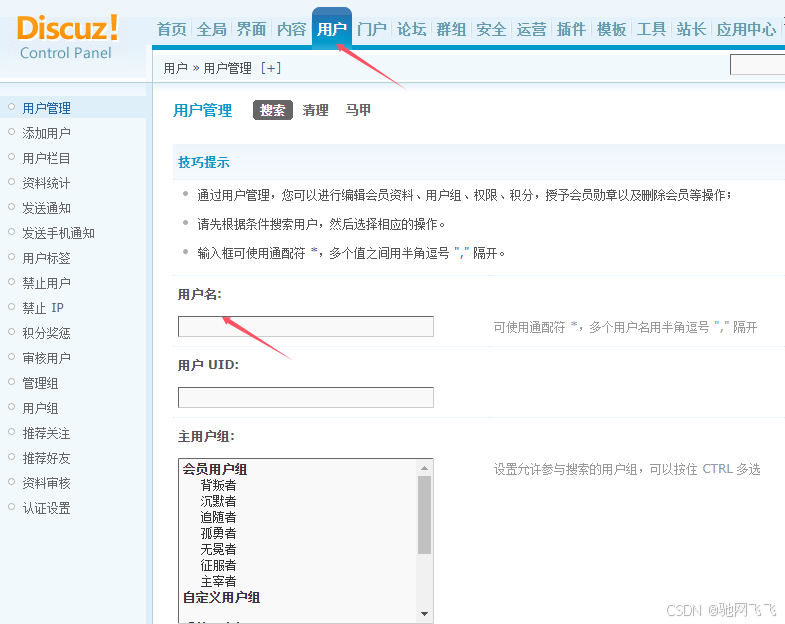Image resolution: width=785 pixels, height=624 pixels.
Task: Open 积分奖惩 in the sidebar
Action: pyautogui.click(x=47, y=333)
